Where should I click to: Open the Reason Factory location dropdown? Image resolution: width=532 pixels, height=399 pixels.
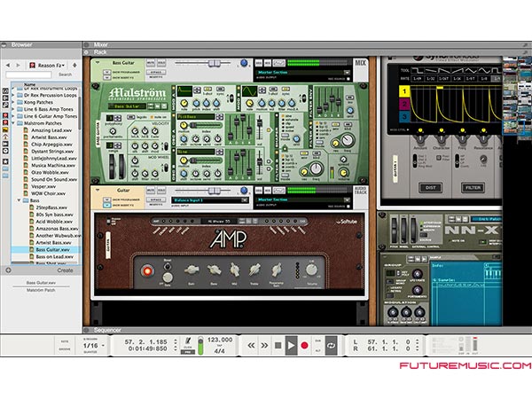(48, 65)
